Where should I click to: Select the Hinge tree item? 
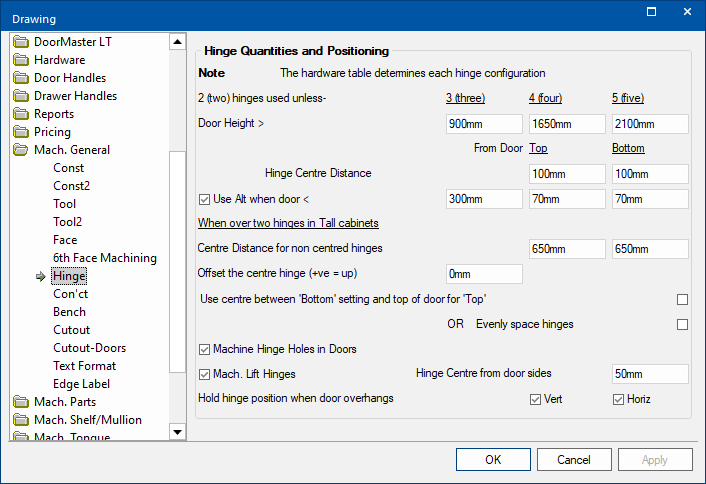[69, 276]
